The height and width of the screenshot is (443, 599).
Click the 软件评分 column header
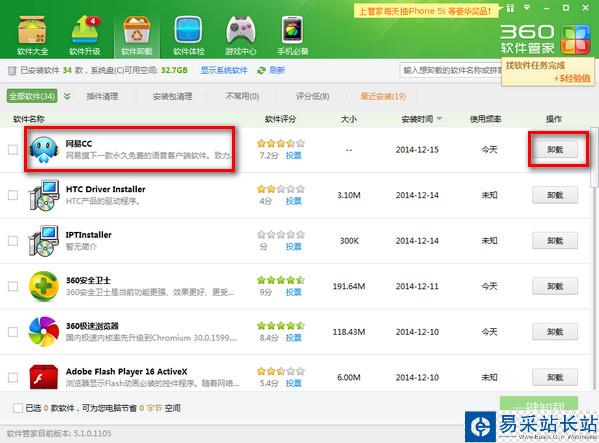point(280,119)
